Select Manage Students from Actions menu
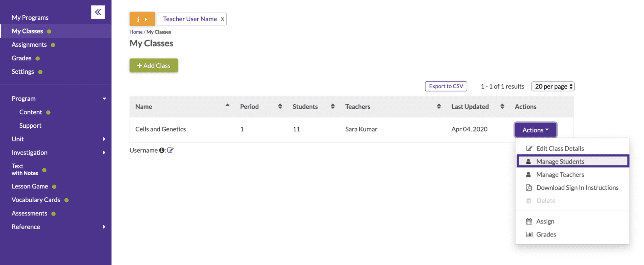 pos(560,161)
